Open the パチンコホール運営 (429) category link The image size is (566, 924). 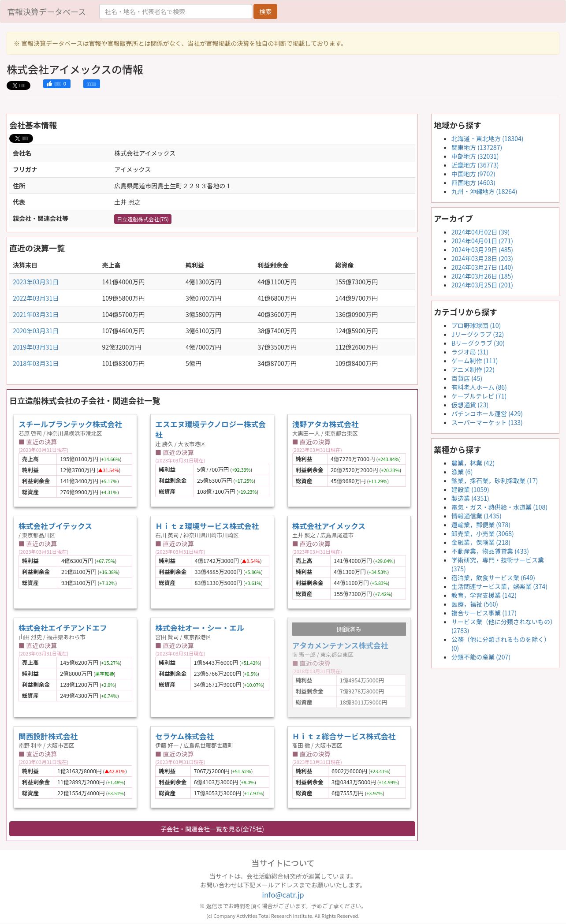coord(487,414)
